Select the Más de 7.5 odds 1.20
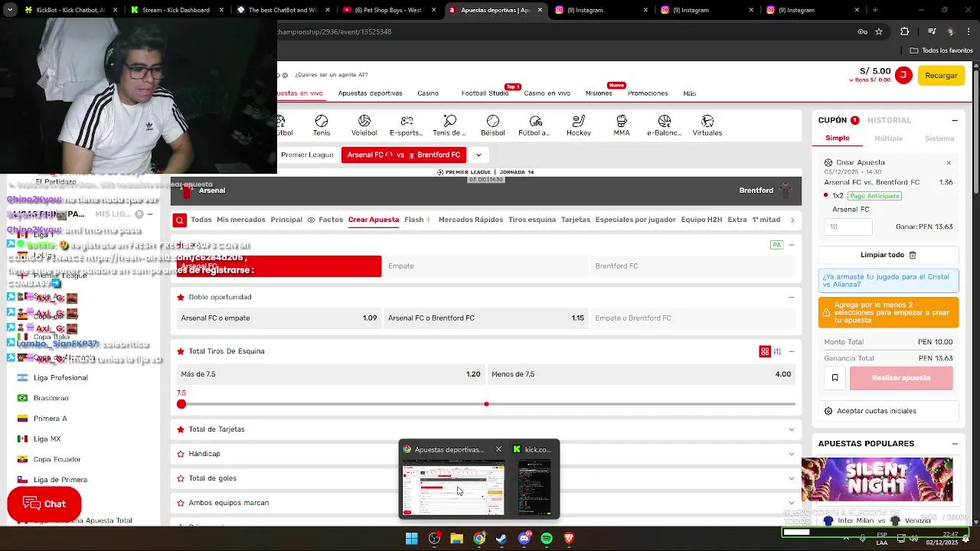980x551 pixels. 330,374
